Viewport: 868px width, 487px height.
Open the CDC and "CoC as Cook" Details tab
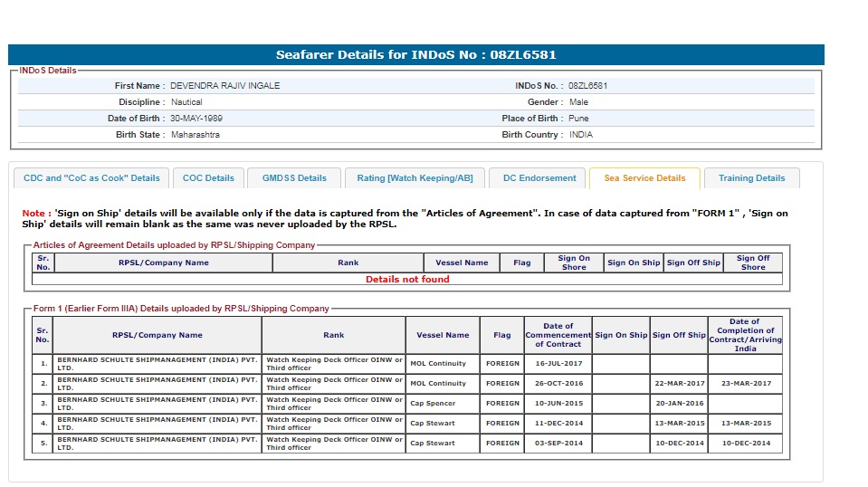(x=91, y=178)
